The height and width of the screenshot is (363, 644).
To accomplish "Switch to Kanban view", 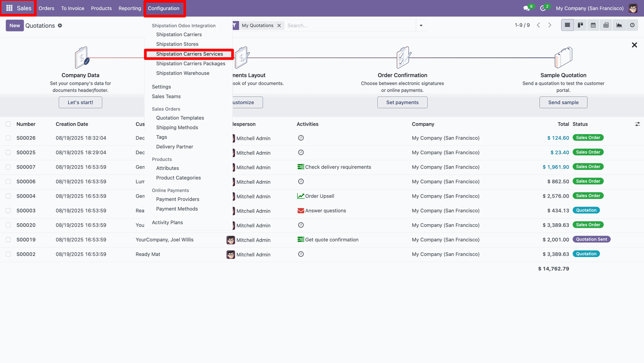I will pos(580,25).
